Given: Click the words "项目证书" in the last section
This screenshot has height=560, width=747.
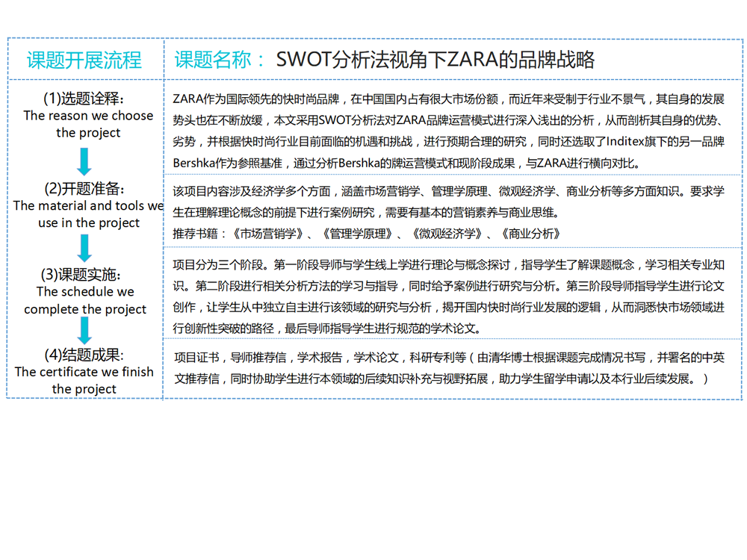Looking at the screenshot, I should 196,358.
